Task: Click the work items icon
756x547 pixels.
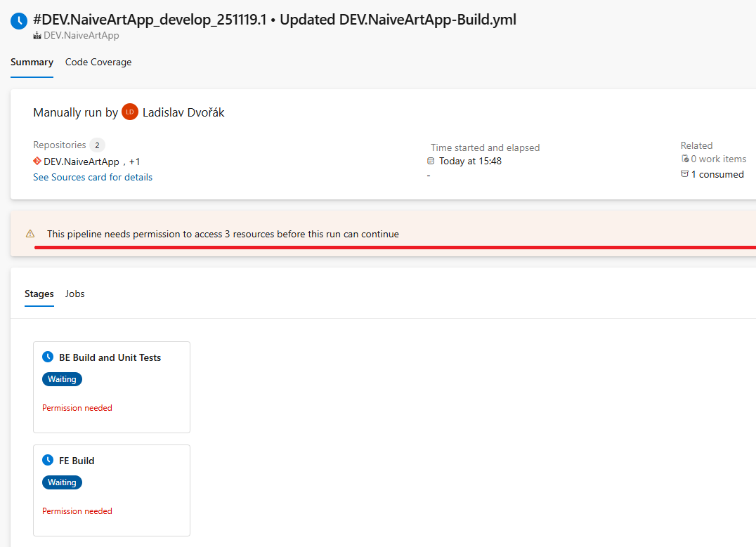Action: [684, 159]
